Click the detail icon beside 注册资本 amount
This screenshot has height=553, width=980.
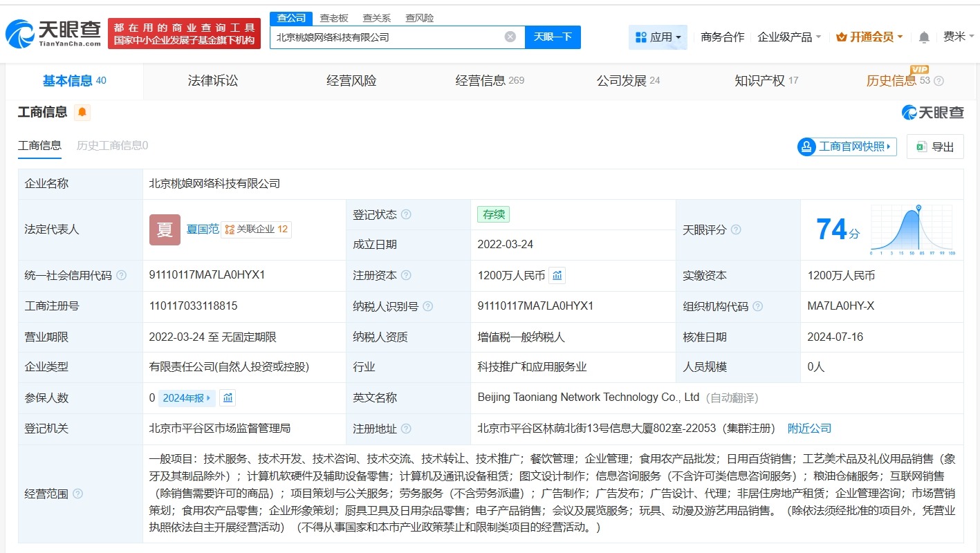tap(557, 275)
